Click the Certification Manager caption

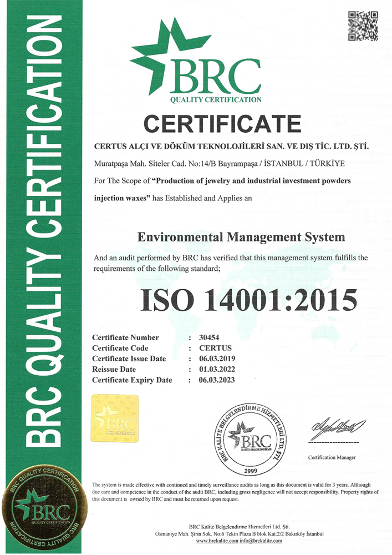pyautogui.click(x=332, y=457)
